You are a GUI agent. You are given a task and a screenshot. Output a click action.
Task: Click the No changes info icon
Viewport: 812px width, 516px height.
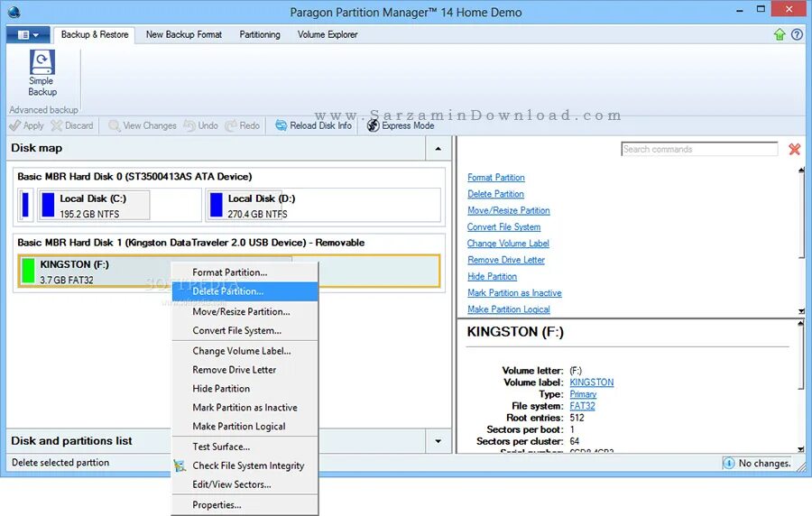pyautogui.click(x=729, y=463)
